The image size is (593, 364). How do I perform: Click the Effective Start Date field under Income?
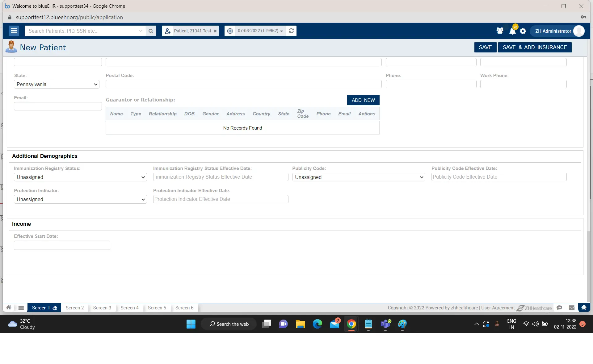[62, 245]
